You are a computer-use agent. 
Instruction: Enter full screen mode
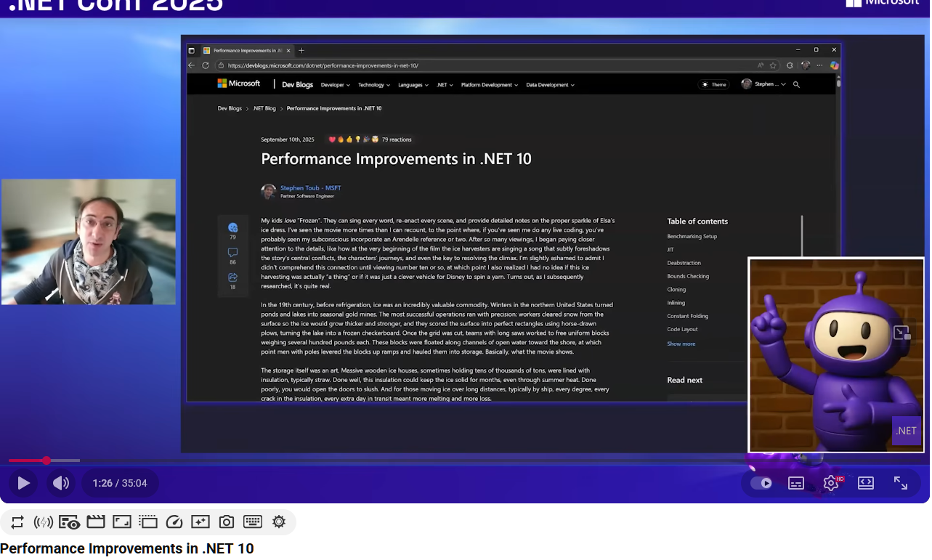click(x=901, y=483)
